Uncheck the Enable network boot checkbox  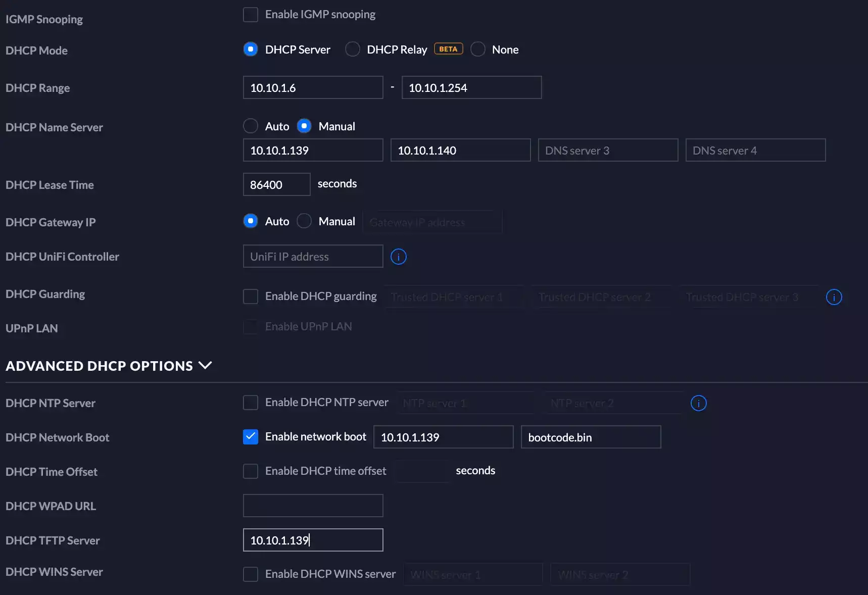(x=251, y=437)
